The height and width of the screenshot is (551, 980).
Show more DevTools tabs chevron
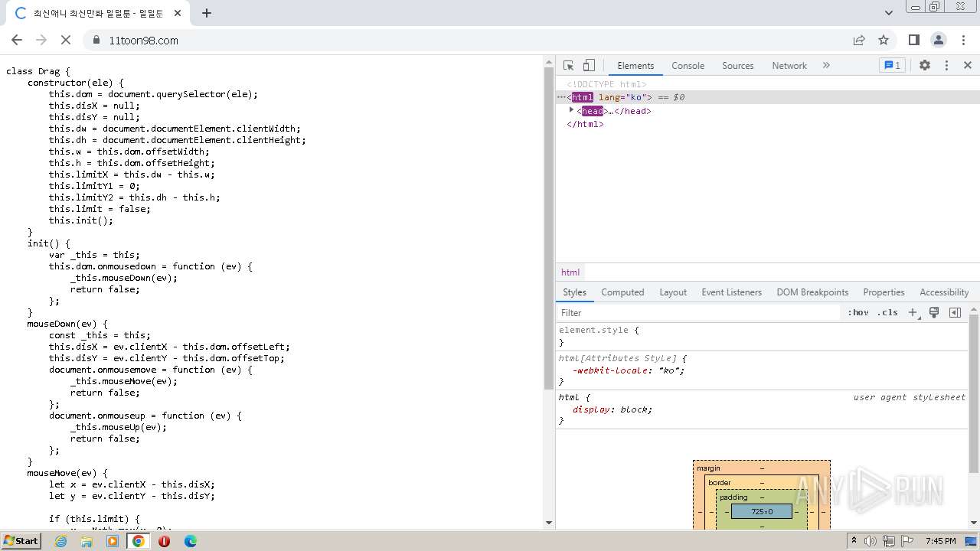tap(826, 65)
